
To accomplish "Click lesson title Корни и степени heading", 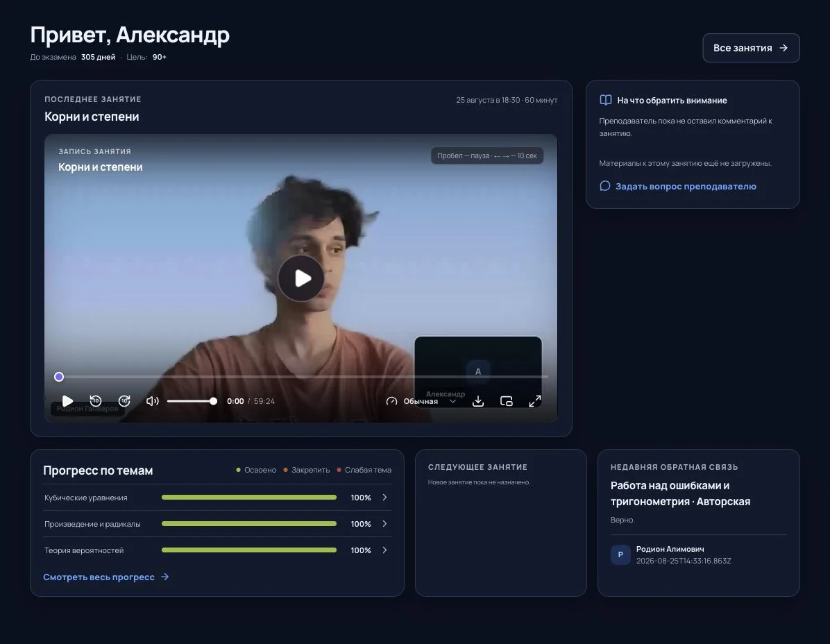I will point(92,117).
